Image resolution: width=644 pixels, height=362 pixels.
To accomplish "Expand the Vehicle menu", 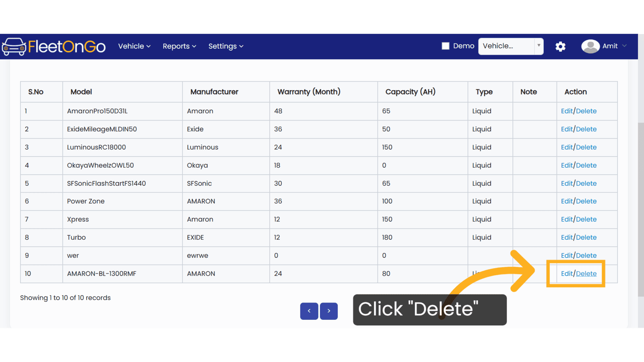I will pos(134,46).
